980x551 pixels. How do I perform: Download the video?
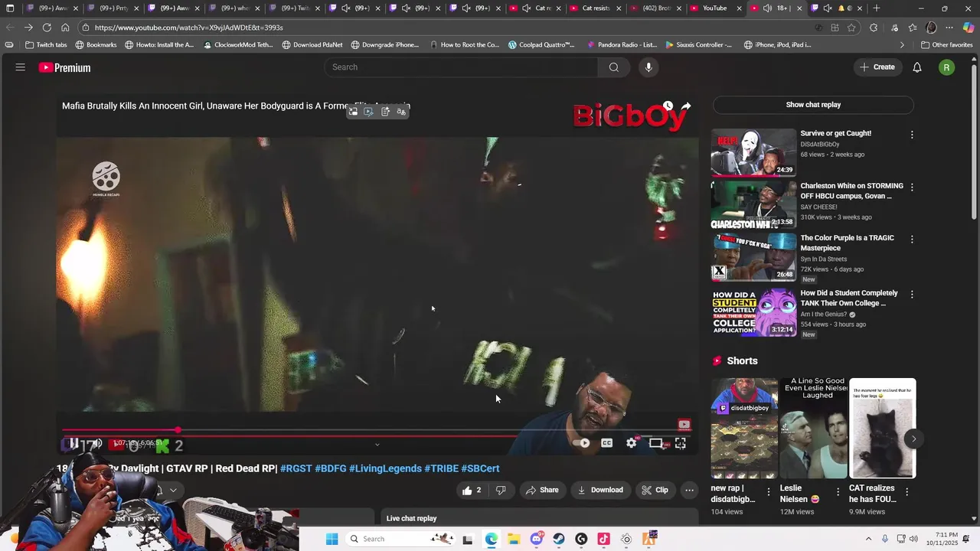(x=600, y=490)
